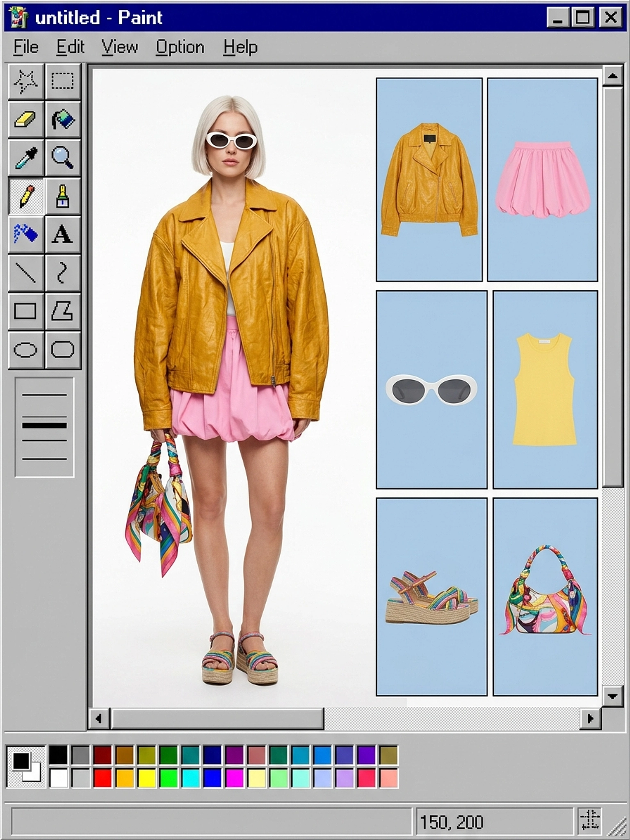Choose the Brush tool

point(63,196)
